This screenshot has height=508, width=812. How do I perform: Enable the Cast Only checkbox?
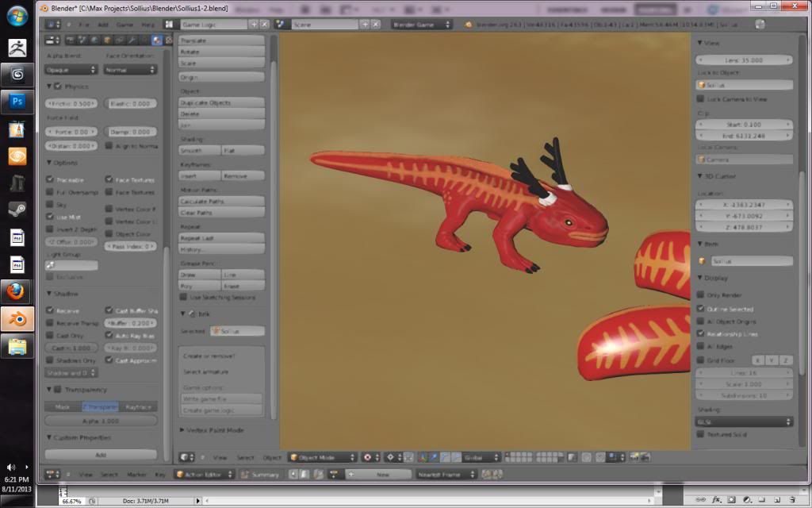[50, 335]
